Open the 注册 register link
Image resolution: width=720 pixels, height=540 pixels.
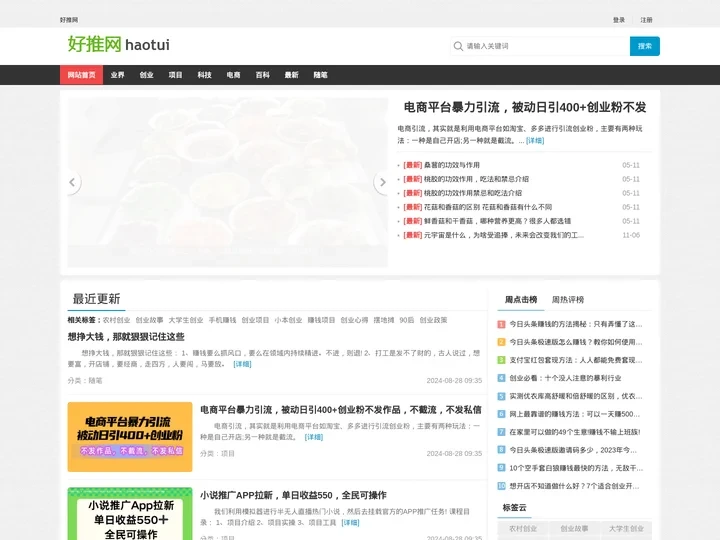pos(646,20)
